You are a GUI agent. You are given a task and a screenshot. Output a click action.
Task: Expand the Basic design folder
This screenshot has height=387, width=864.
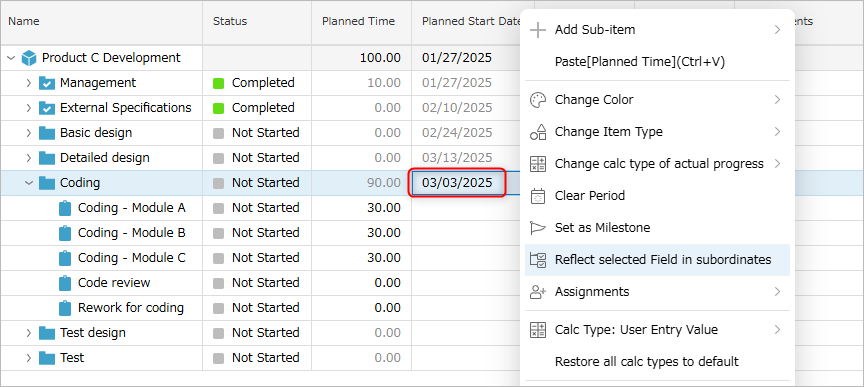click(29, 133)
